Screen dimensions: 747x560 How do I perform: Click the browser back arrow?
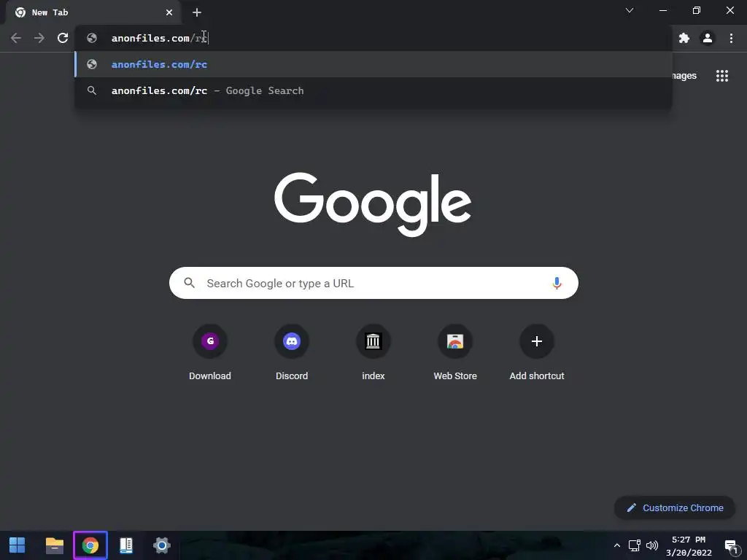click(x=16, y=38)
